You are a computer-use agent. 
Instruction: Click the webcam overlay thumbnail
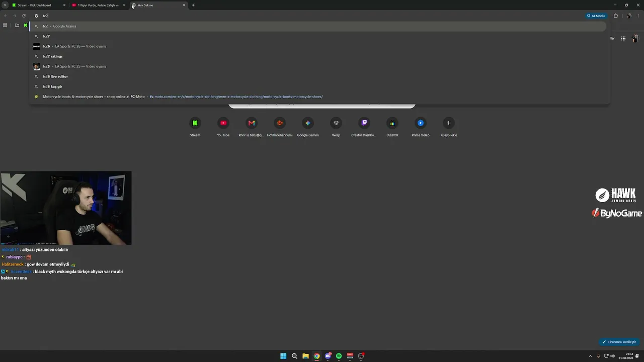tap(66, 208)
